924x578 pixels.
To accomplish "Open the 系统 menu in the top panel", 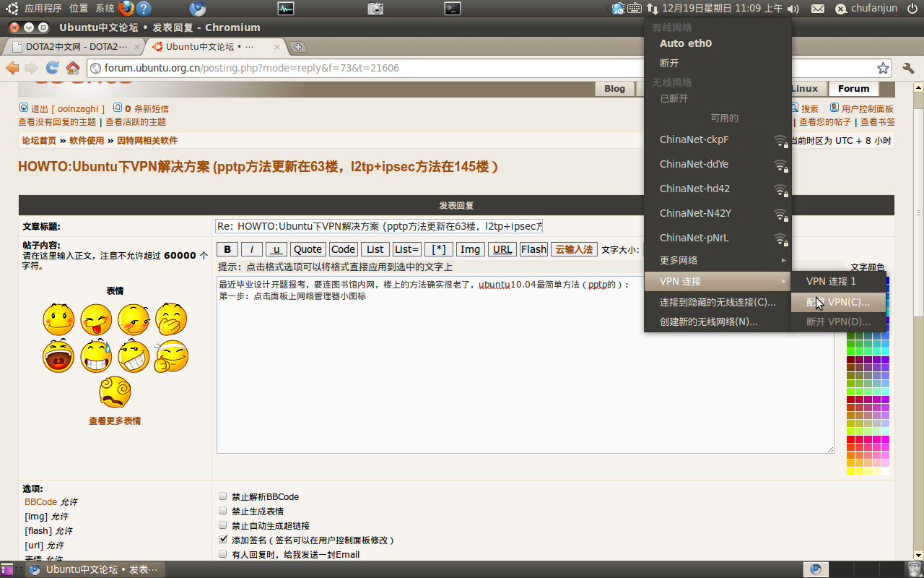I will [105, 9].
